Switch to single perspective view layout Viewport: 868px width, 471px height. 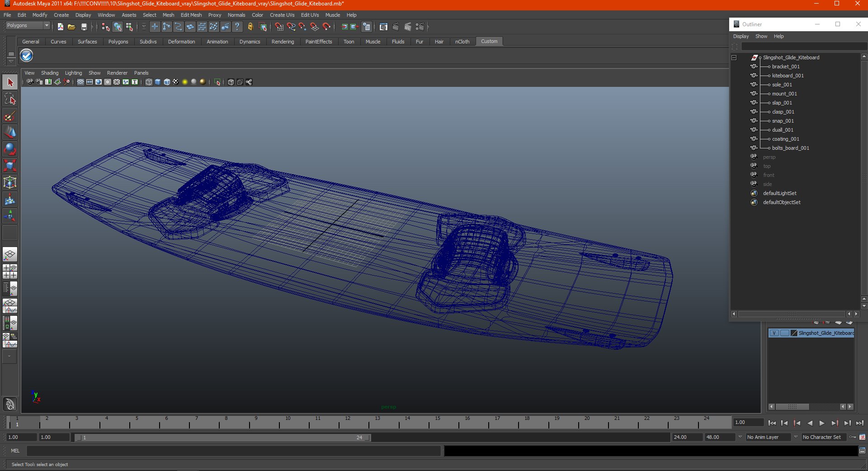point(10,254)
